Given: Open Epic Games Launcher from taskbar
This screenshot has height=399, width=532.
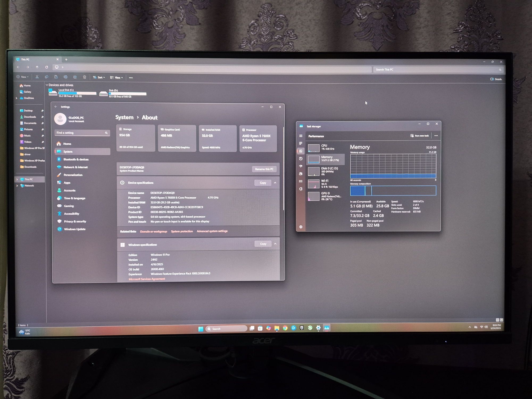Looking at the screenshot, I should (302, 328).
